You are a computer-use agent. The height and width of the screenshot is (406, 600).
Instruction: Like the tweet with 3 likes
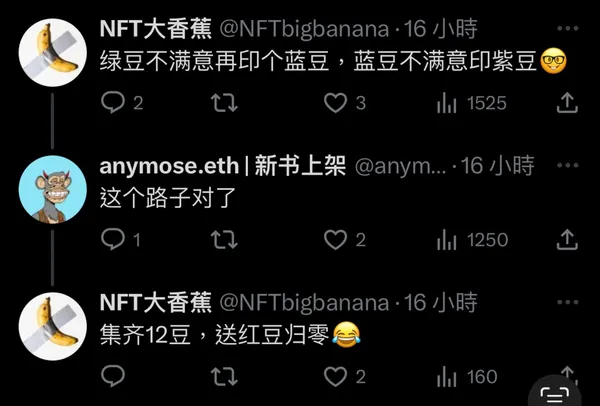pyautogui.click(x=345, y=103)
